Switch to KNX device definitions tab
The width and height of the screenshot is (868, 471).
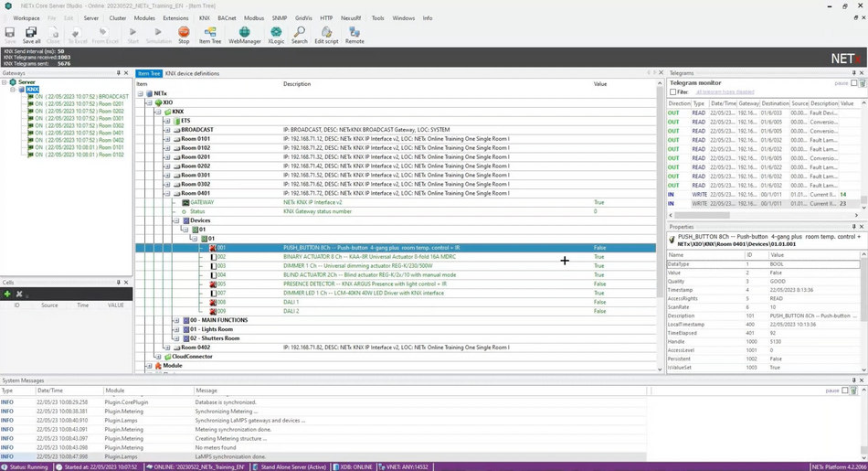pos(192,73)
